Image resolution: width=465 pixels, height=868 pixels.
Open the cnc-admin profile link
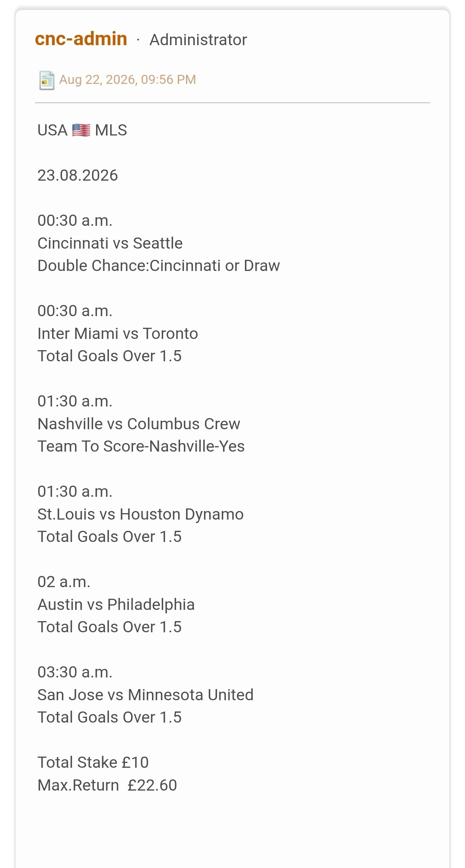81,39
